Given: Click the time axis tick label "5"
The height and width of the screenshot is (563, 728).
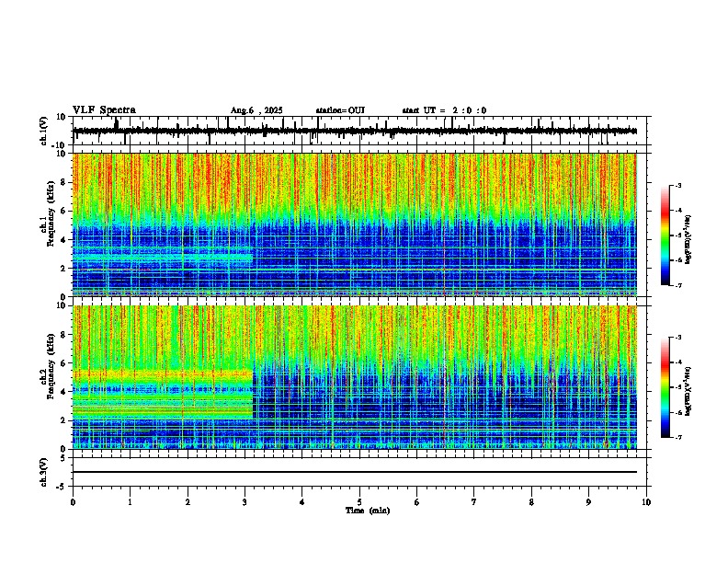Looking at the screenshot, I should pyautogui.click(x=359, y=502).
